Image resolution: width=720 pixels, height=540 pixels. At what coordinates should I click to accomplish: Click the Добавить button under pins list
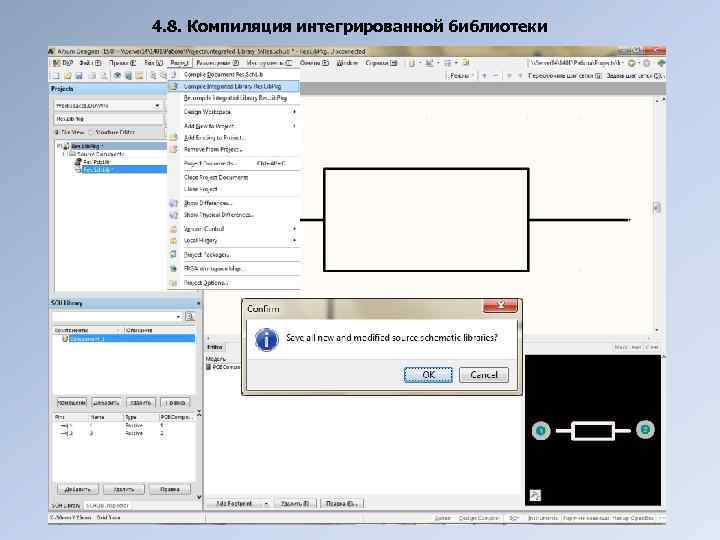[78, 489]
